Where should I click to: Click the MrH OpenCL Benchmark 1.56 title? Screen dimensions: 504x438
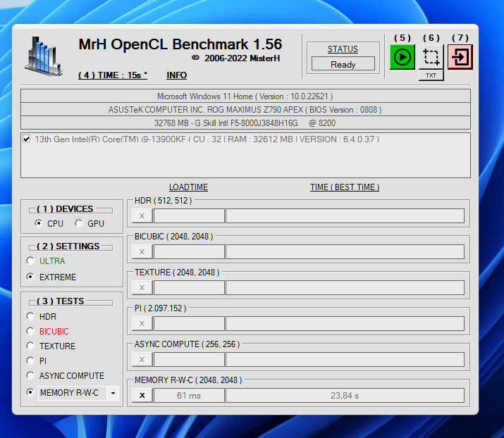180,44
